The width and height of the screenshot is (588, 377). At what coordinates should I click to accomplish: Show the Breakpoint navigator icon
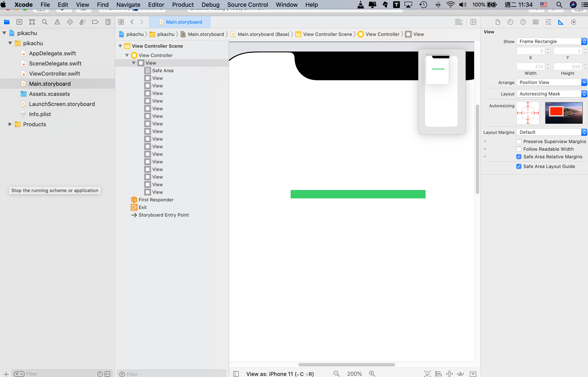pos(95,22)
